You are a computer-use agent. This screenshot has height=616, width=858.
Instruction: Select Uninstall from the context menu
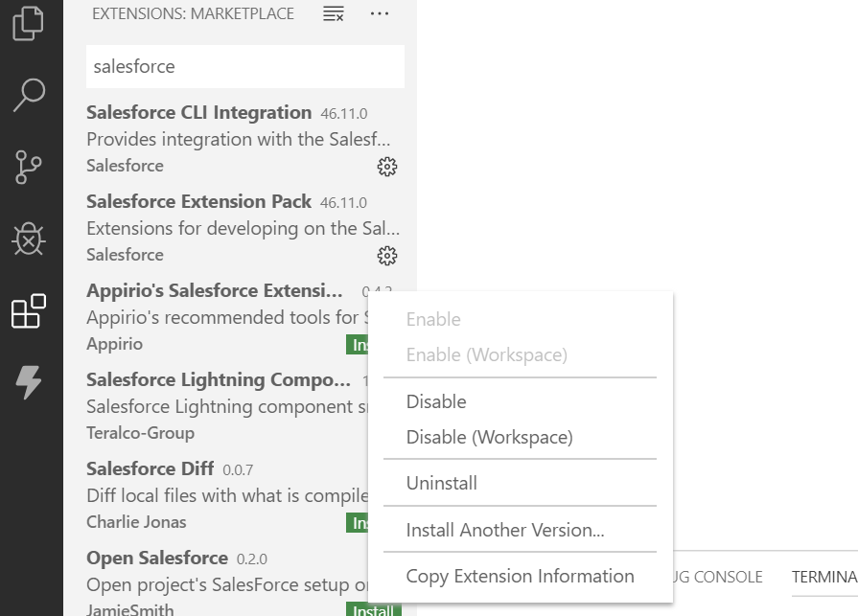point(442,483)
